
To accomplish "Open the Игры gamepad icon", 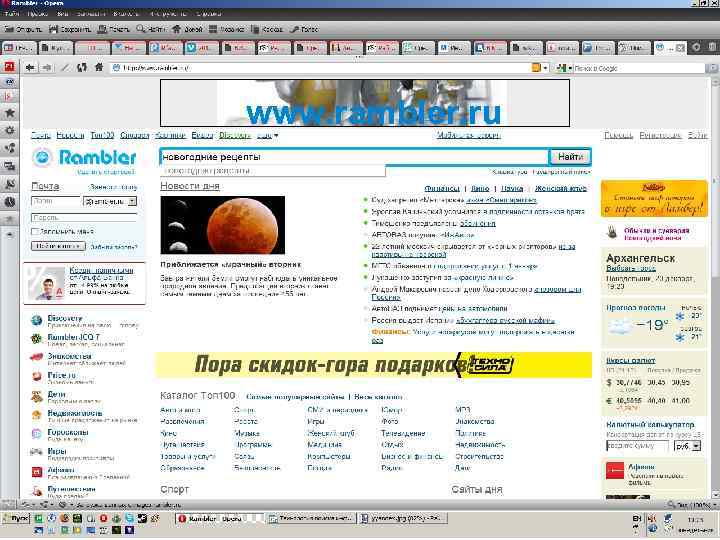I will 36,452.
